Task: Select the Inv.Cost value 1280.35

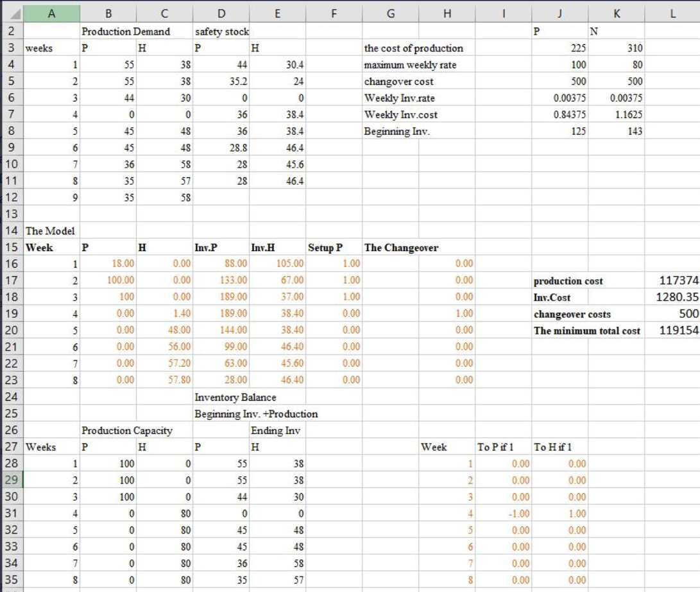Action: [672, 297]
